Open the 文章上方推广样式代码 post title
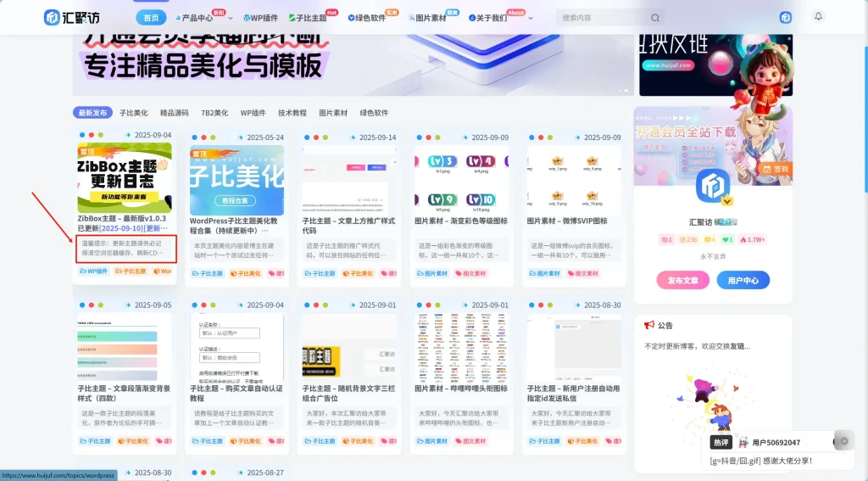Screen dimensions: 868x481 point(348,226)
